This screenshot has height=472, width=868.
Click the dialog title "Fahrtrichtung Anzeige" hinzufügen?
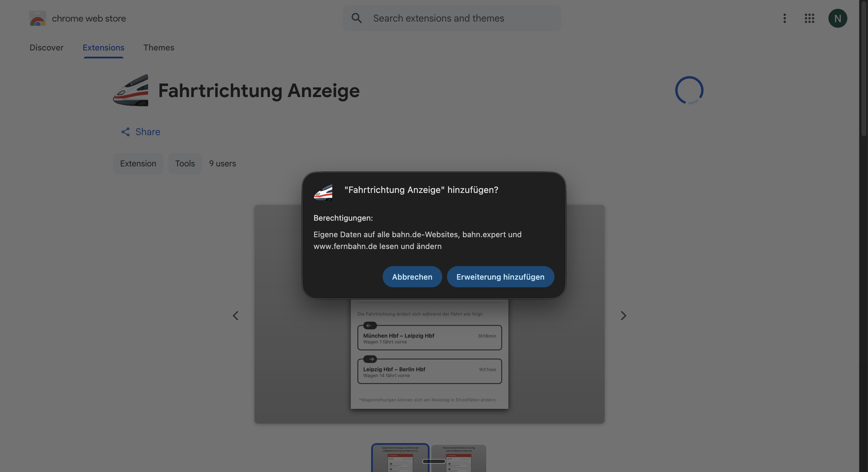tap(421, 190)
